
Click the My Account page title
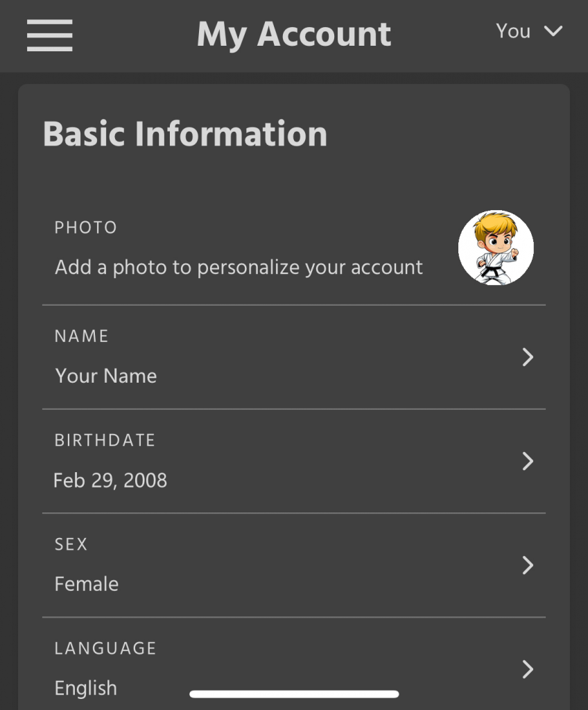click(x=294, y=35)
